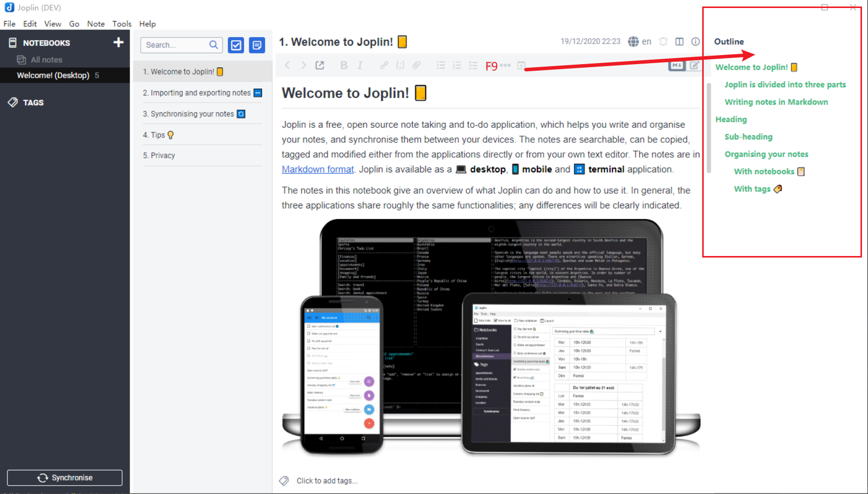Open note '1. Welcome to Joplin!' in the list
868x494 pixels.
coord(202,72)
